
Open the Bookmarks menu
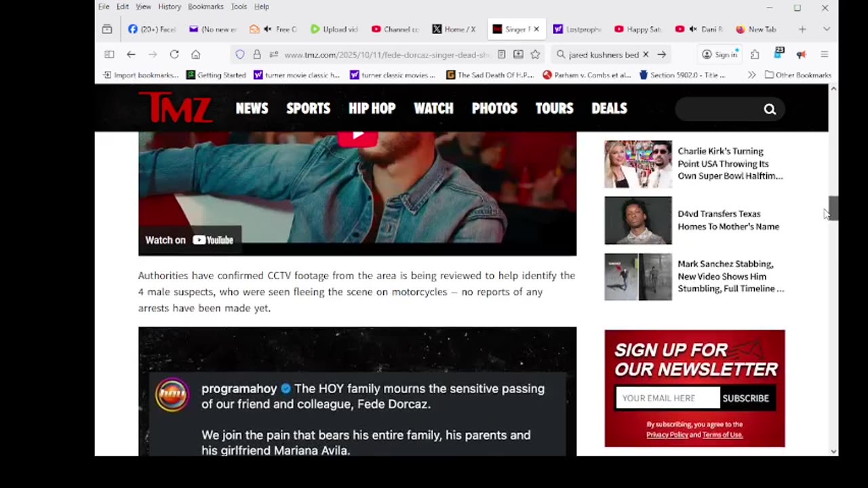[205, 7]
